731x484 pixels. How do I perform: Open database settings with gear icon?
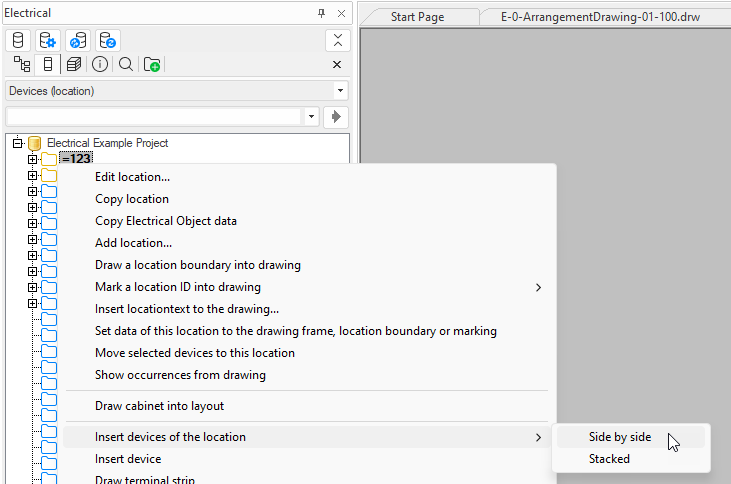tap(48, 40)
